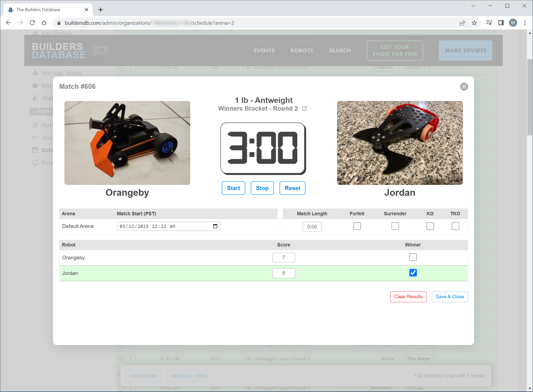The image size is (533, 392).
Task: Uncheck Jordan's winner checkbox
Action: coord(413,273)
